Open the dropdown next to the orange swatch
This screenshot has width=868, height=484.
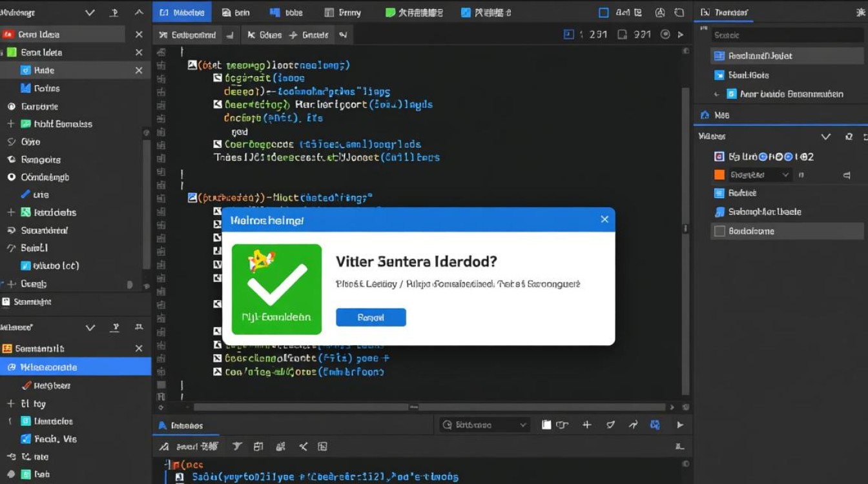785,175
